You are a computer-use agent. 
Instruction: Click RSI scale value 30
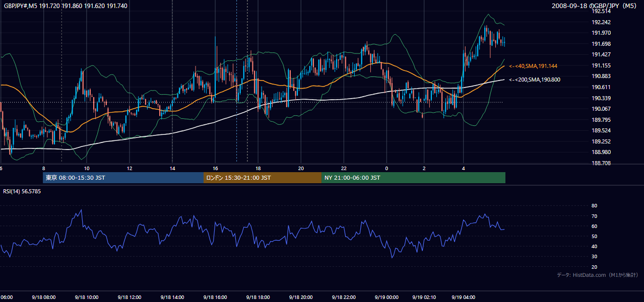click(594, 256)
